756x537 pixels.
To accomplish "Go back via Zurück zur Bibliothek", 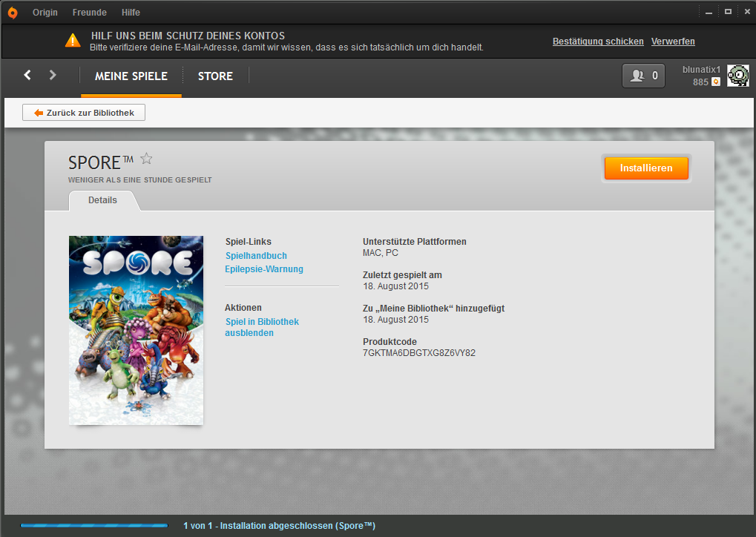I will [84, 113].
